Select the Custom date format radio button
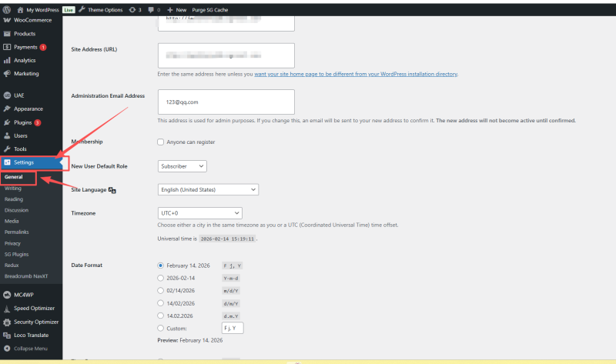 [160, 328]
